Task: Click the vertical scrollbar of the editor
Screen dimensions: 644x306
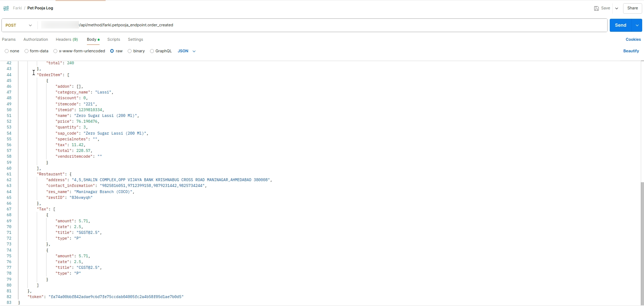Action: pyautogui.click(x=642, y=244)
